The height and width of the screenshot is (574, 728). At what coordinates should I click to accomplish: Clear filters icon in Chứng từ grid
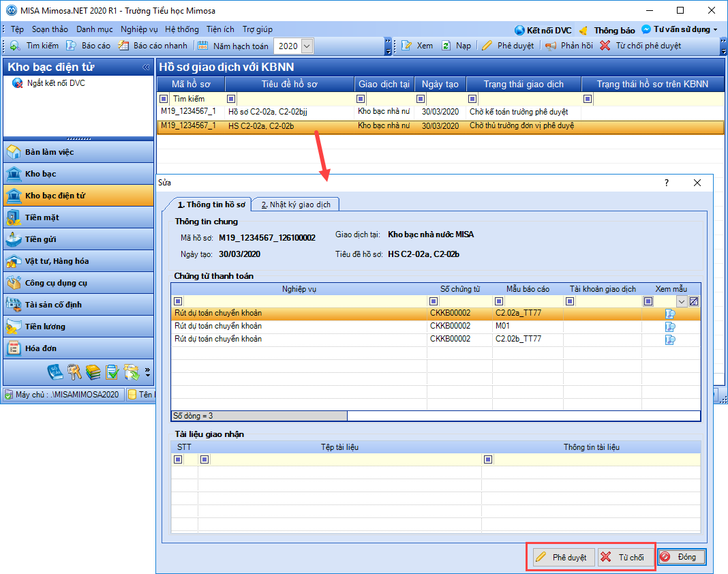click(x=694, y=301)
